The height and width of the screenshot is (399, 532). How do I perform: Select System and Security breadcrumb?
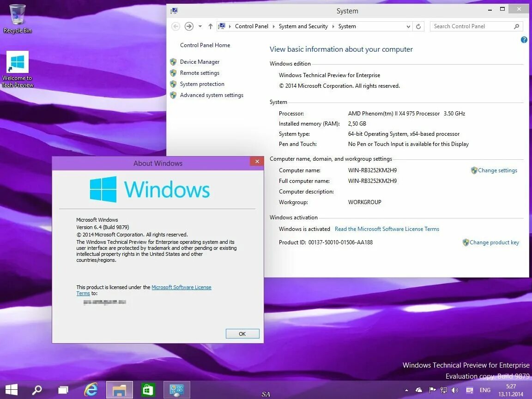(x=303, y=26)
